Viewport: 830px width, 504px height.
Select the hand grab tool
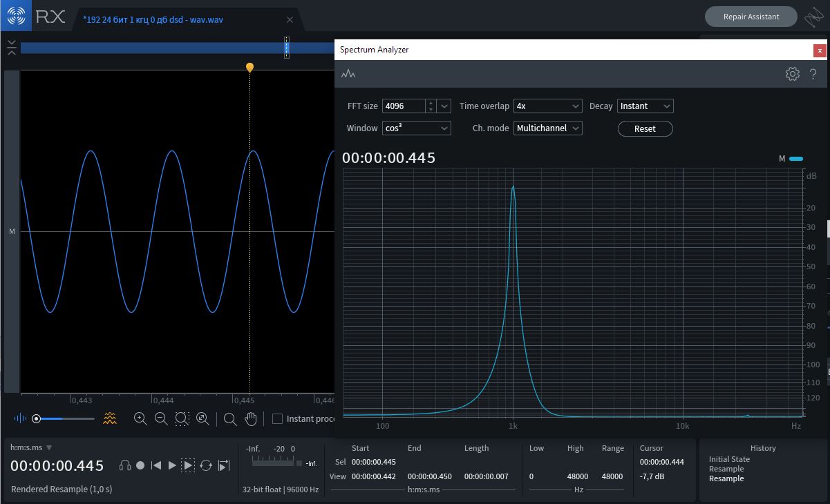tap(251, 418)
